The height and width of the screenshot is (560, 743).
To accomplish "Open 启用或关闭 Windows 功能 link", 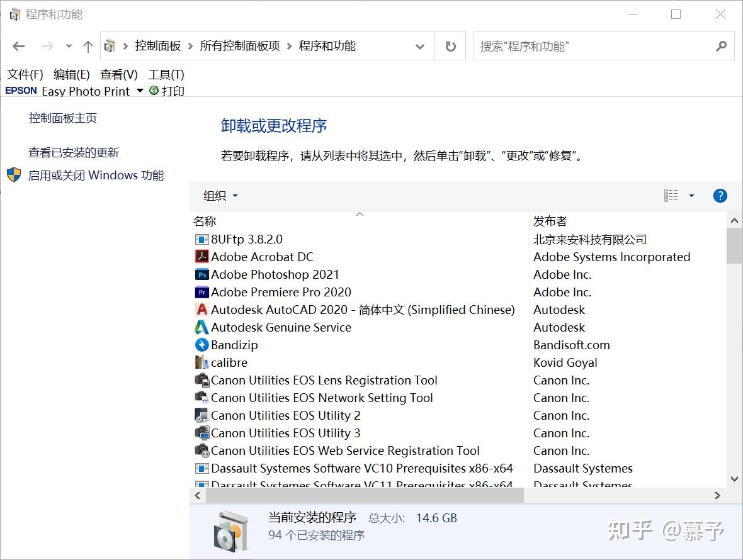I will tap(96, 175).
